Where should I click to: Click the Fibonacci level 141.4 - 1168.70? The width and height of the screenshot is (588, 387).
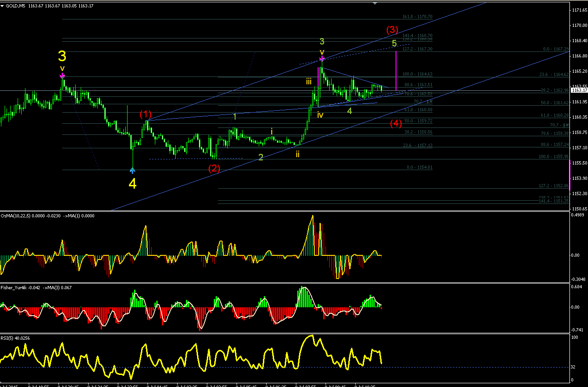point(417,36)
